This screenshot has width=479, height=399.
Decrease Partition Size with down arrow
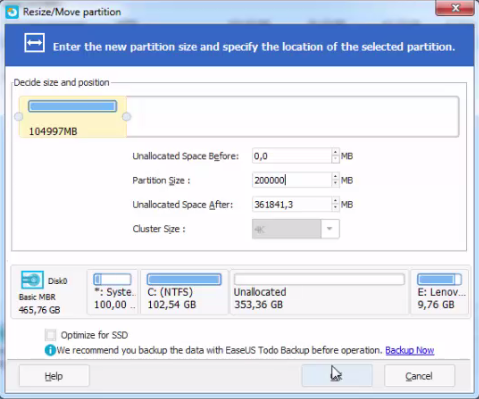tap(335, 184)
